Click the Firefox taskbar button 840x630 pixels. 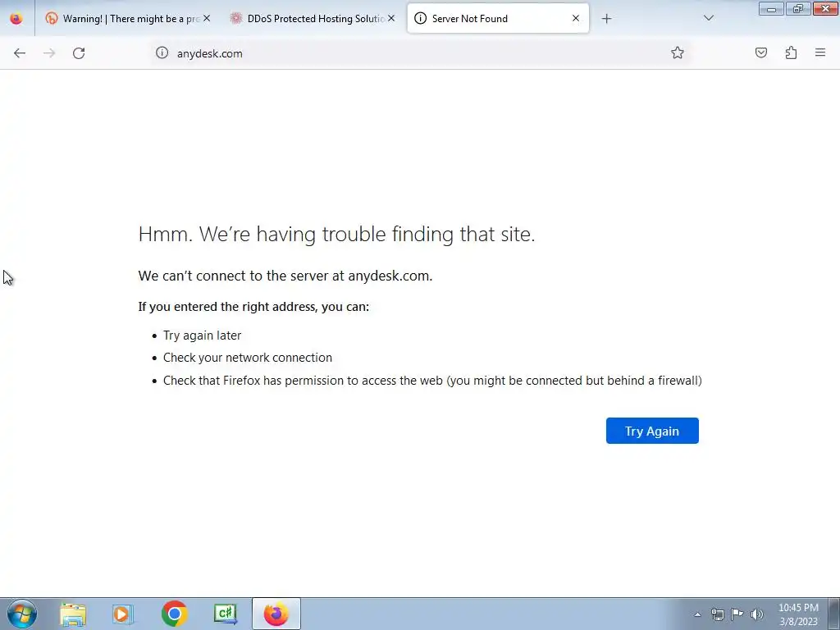pos(276,614)
